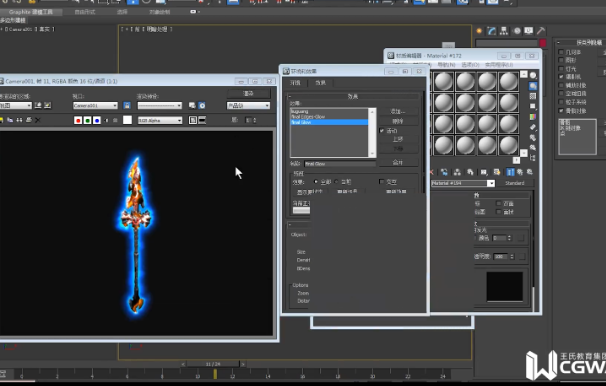The height and width of the screenshot is (386, 606).
Task: Open the Utilities hammer panel tab
Action: tap(541, 31)
